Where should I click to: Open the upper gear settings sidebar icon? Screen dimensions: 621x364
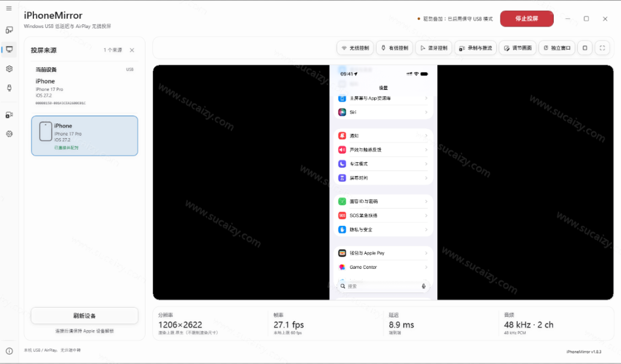tap(9, 69)
